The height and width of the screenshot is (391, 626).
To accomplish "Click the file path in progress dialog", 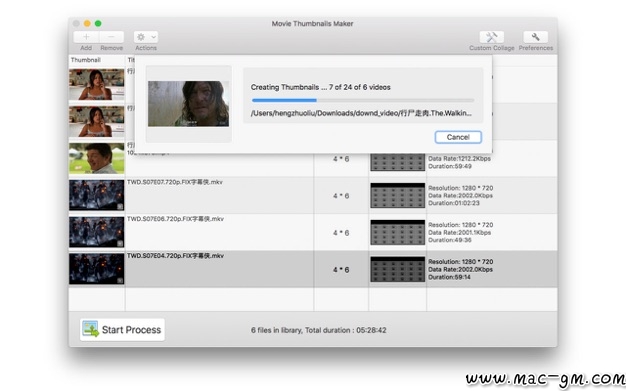I will click(x=361, y=113).
